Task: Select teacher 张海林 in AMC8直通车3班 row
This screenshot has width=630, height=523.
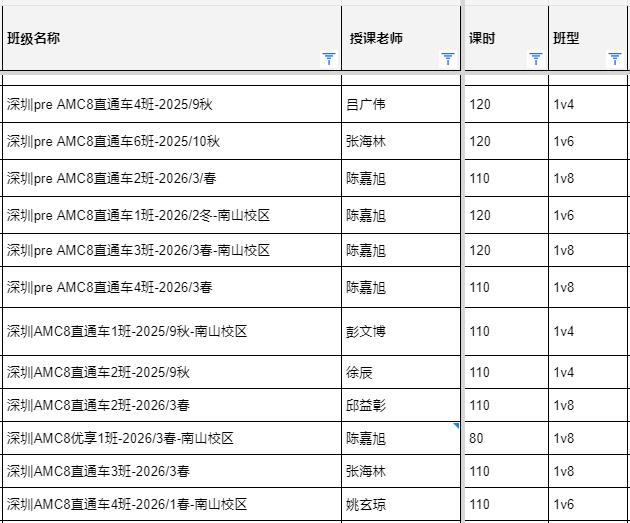Action: (401, 471)
